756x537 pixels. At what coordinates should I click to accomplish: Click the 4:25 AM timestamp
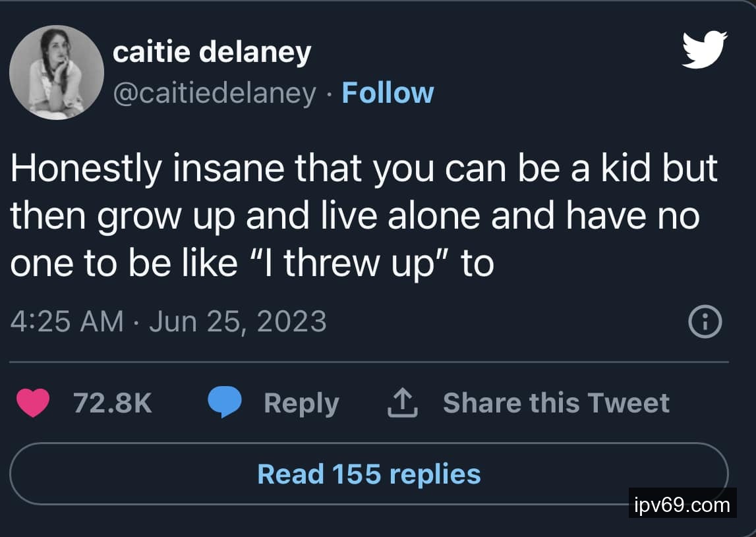coord(68,322)
